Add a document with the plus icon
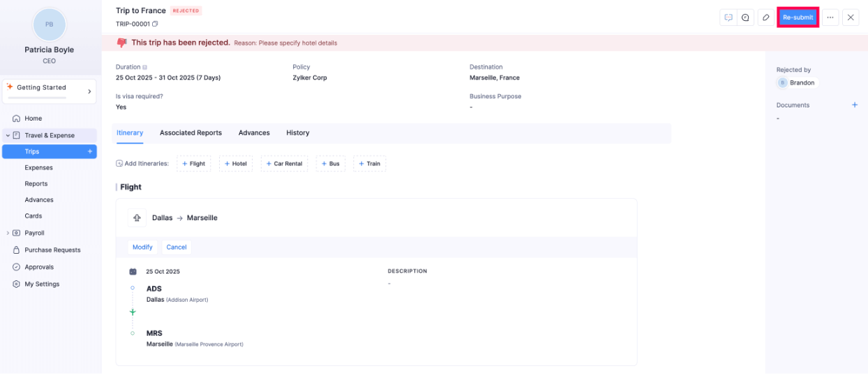The image size is (868, 375). point(854,105)
